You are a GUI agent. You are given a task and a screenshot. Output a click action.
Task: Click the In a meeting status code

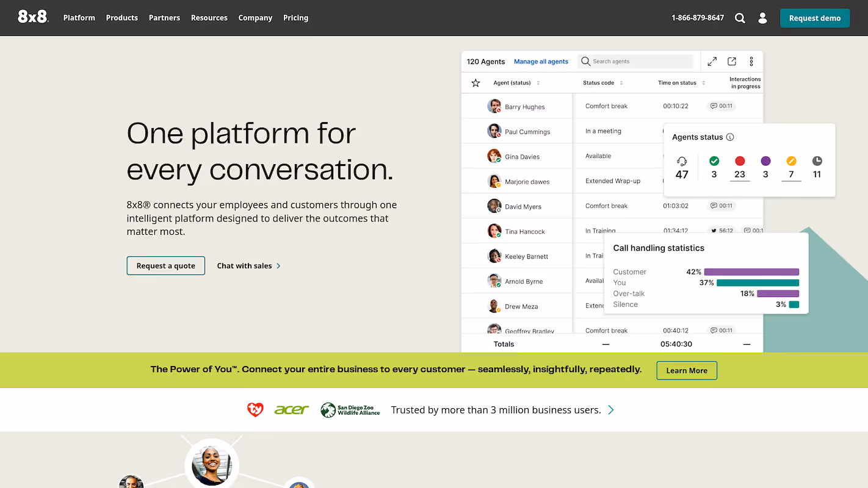(603, 131)
